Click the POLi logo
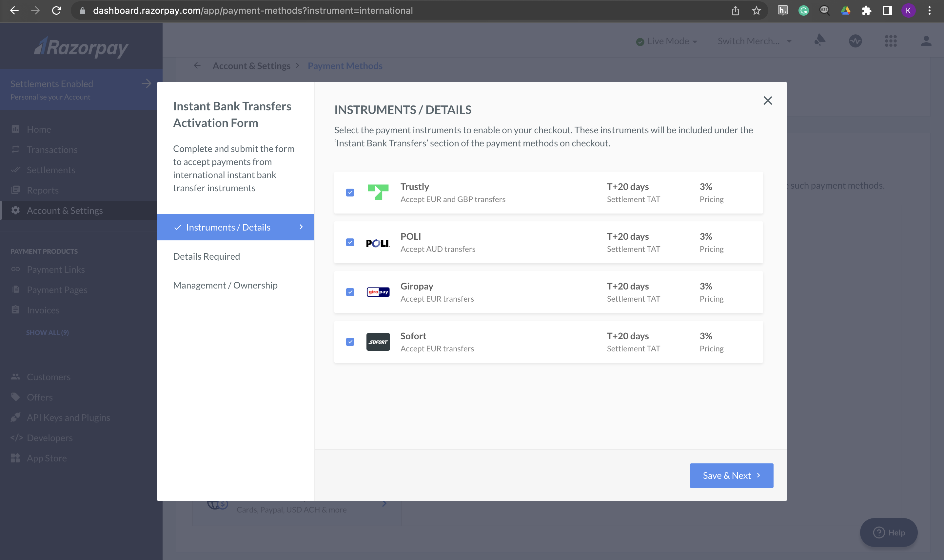The image size is (944, 560). pyautogui.click(x=378, y=243)
